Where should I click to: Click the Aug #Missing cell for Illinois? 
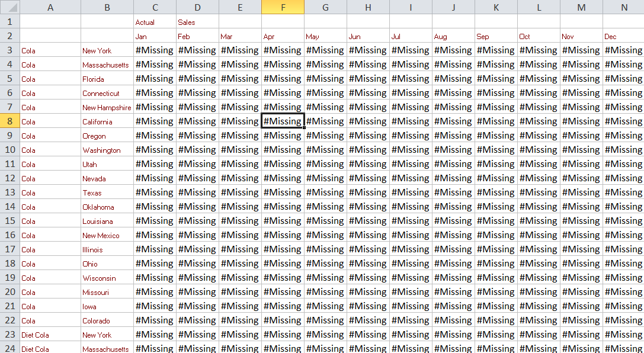coord(454,249)
